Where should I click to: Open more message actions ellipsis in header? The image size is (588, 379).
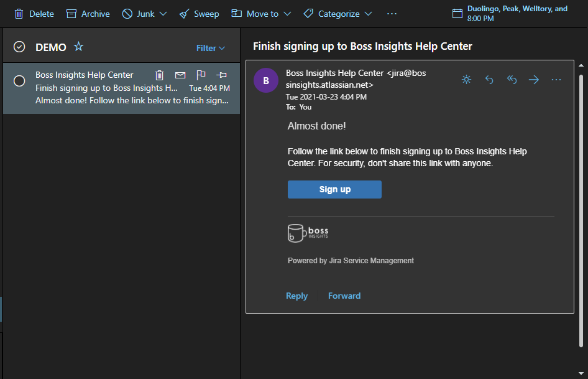[x=556, y=80]
